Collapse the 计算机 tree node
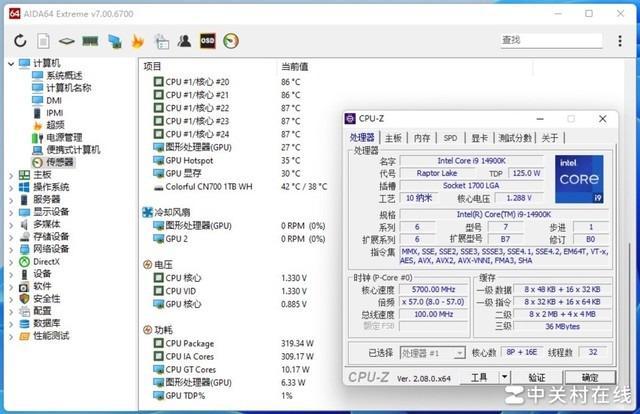 click(11, 64)
